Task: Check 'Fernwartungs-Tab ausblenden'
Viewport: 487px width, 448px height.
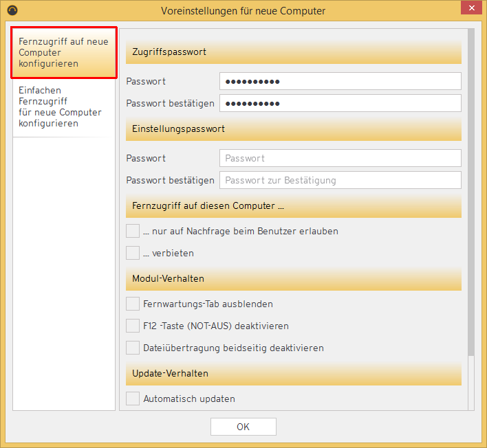Action: (133, 304)
